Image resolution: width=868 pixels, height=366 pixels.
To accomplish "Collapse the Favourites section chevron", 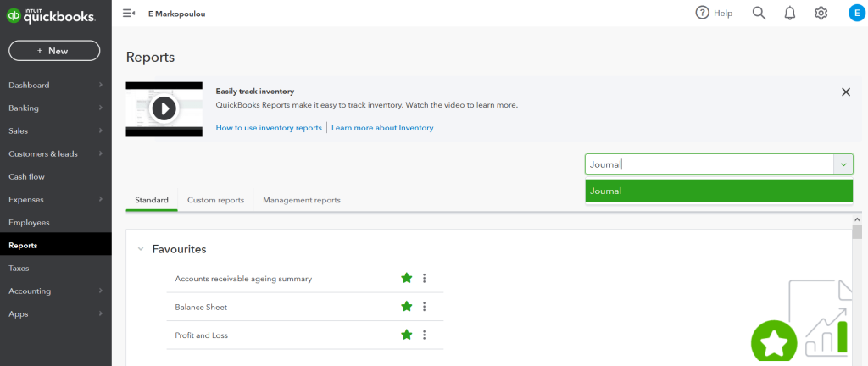I will click(x=140, y=249).
